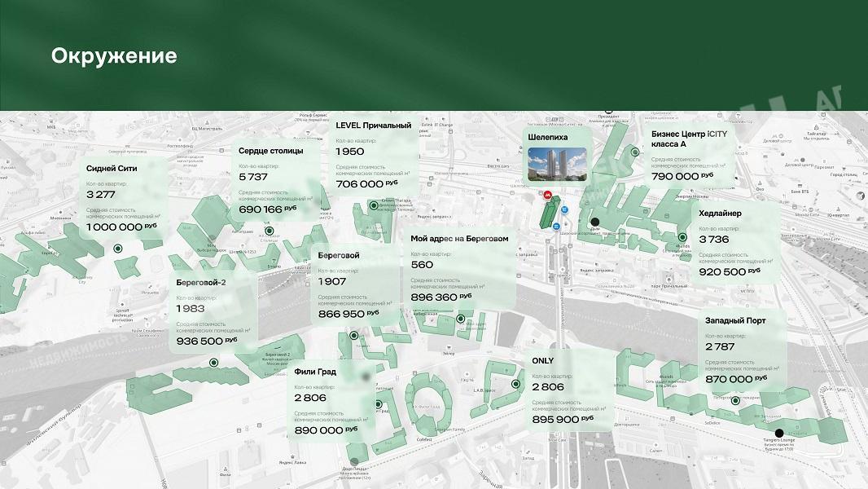868x489 pixels.
Task: Select the green marker left of Хедлайнер card
Action: coord(682,237)
